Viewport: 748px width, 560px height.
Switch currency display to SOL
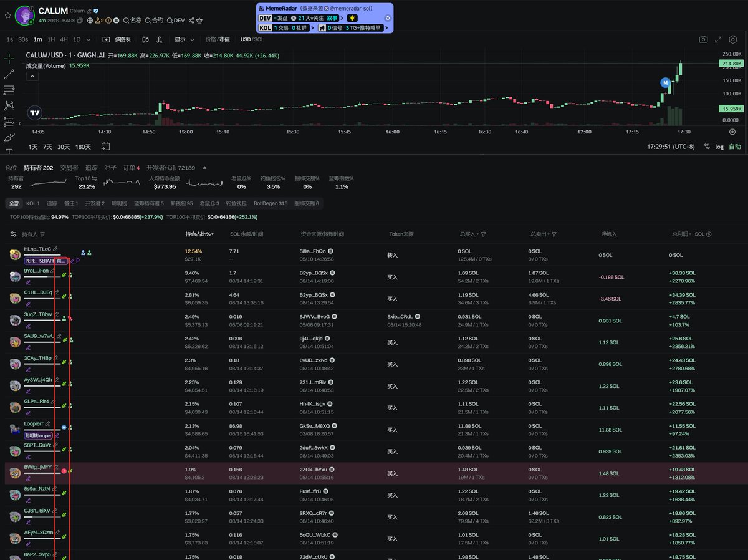[x=259, y=39]
